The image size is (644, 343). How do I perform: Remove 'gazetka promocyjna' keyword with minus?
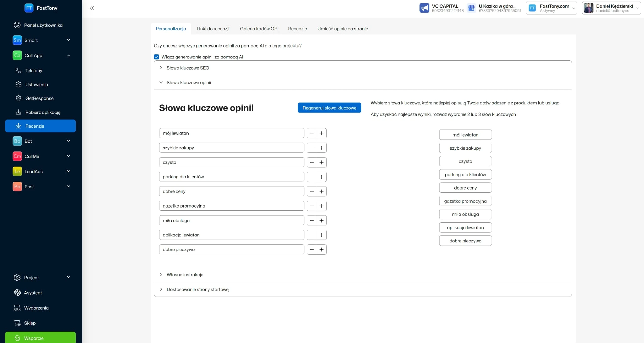point(312,206)
